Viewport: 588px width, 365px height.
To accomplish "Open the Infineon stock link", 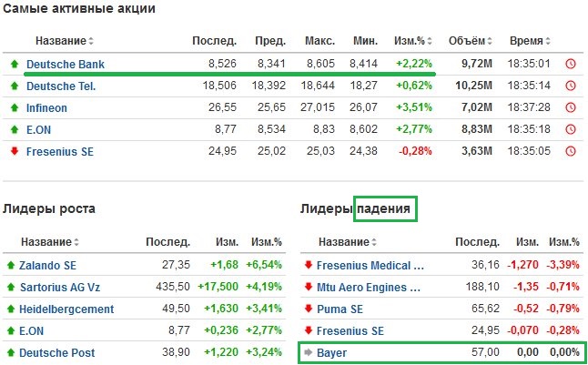I will tap(46, 107).
